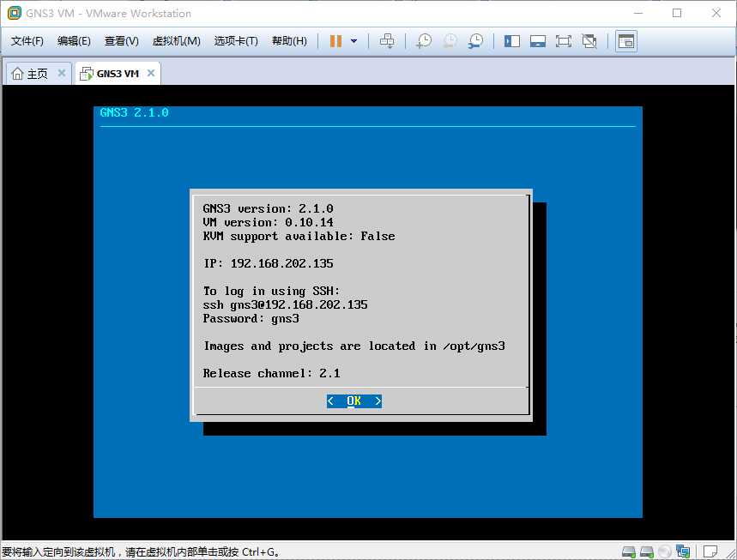Viewport: 737px width, 560px height.
Task: Click 'KVM support available: False' text
Action: 299,237
